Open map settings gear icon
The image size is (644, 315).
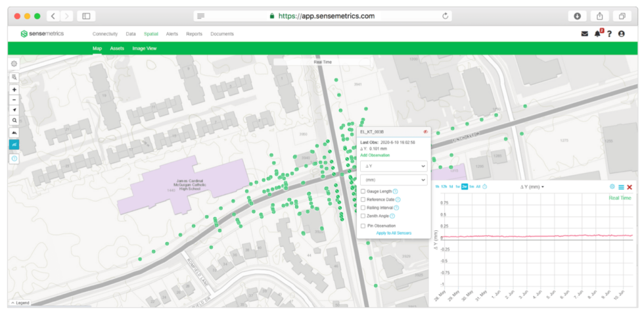point(14,64)
